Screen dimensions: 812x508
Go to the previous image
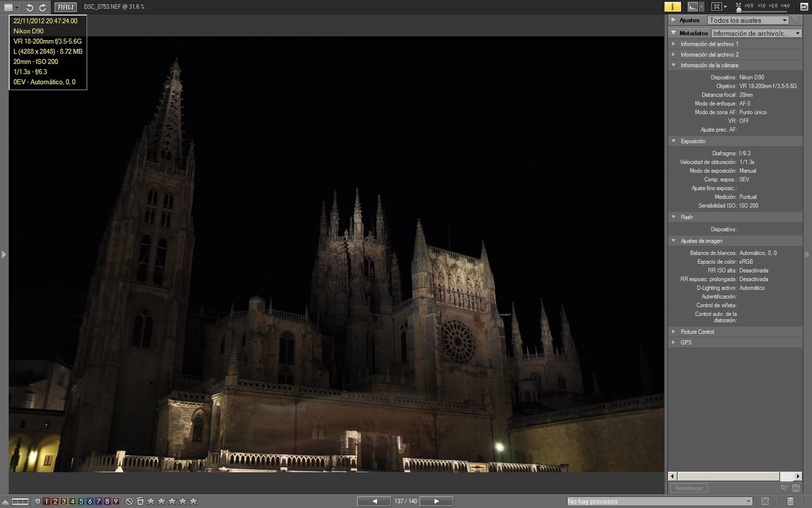point(374,501)
